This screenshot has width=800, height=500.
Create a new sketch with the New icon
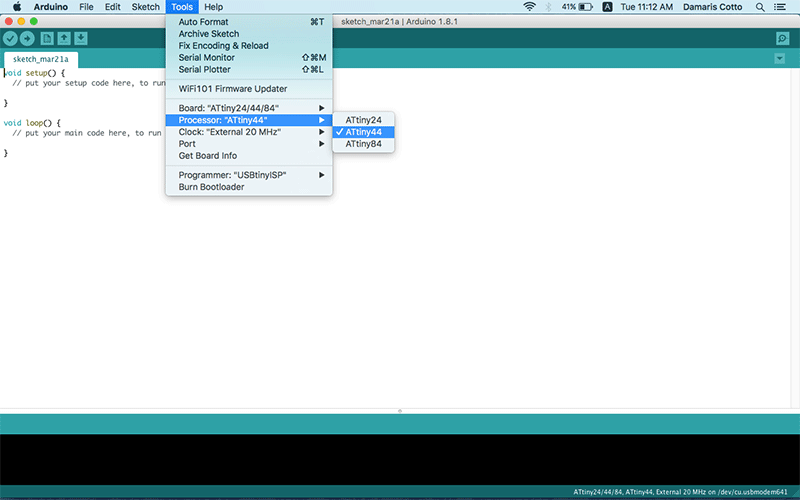(47, 38)
